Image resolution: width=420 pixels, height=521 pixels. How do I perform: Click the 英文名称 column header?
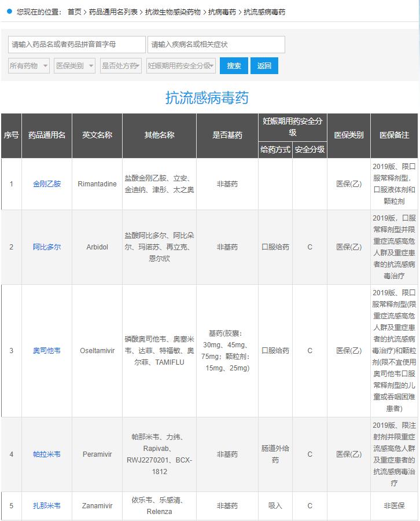(x=97, y=135)
